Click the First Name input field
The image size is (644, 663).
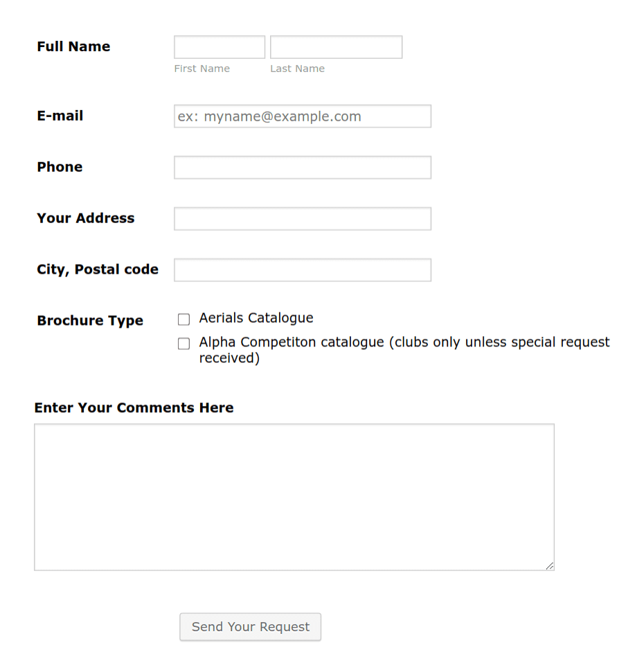pyautogui.click(x=219, y=46)
